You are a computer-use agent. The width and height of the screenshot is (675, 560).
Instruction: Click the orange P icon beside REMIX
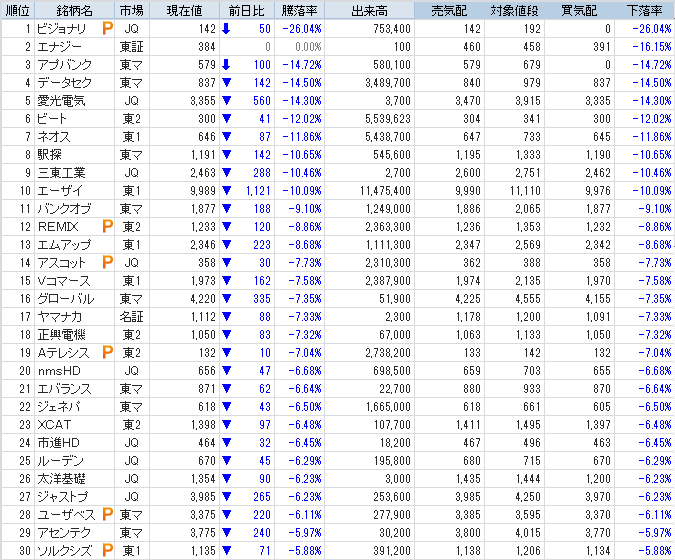[x=107, y=226]
